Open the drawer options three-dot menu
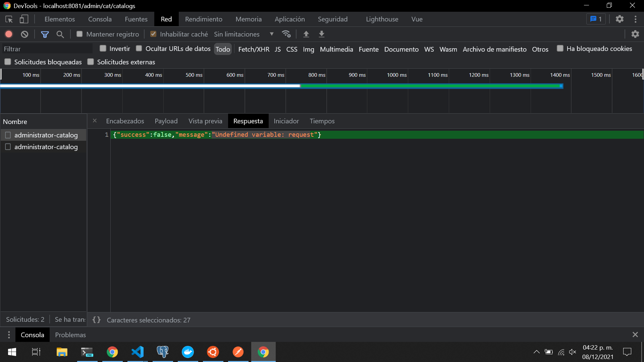The width and height of the screenshot is (644, 362). (x=9, y=335)
